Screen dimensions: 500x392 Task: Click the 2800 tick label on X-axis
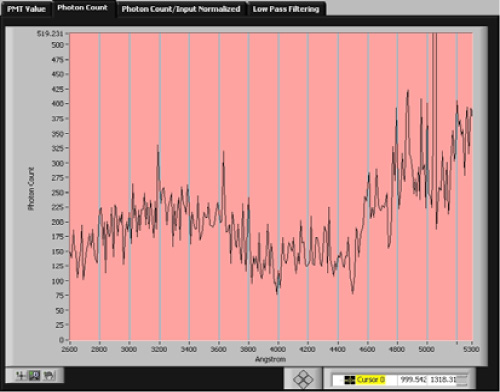click(x=99, y=349)
